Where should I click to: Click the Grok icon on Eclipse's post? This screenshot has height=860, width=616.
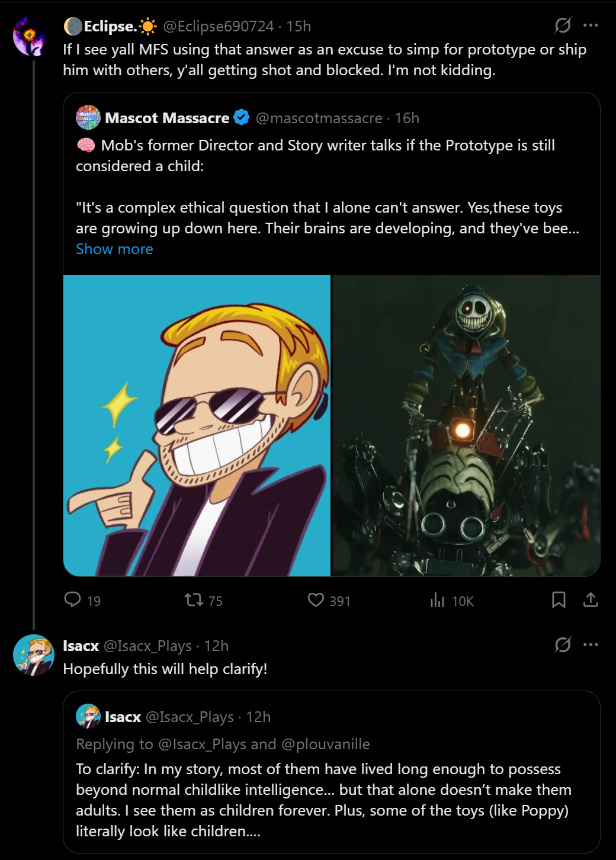pyautogui.click(x=563, y=25)
